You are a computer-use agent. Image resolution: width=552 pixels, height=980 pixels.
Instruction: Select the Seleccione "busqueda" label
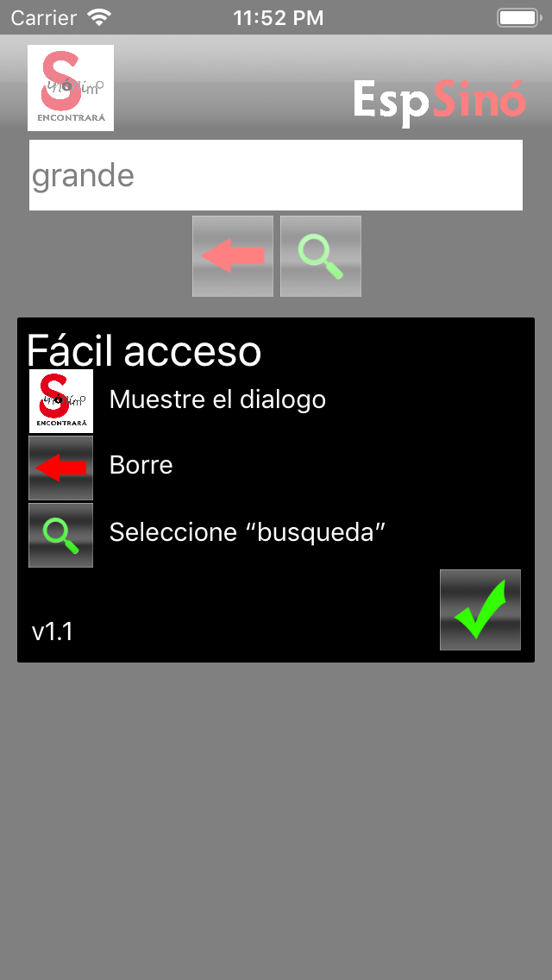[x=247, y=532]
